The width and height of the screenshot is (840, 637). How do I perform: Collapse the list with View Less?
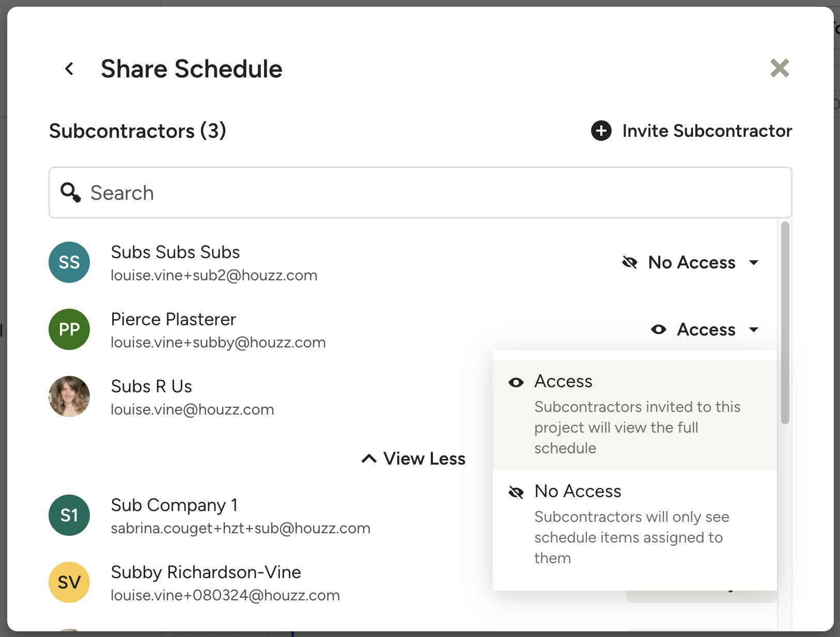414,458
